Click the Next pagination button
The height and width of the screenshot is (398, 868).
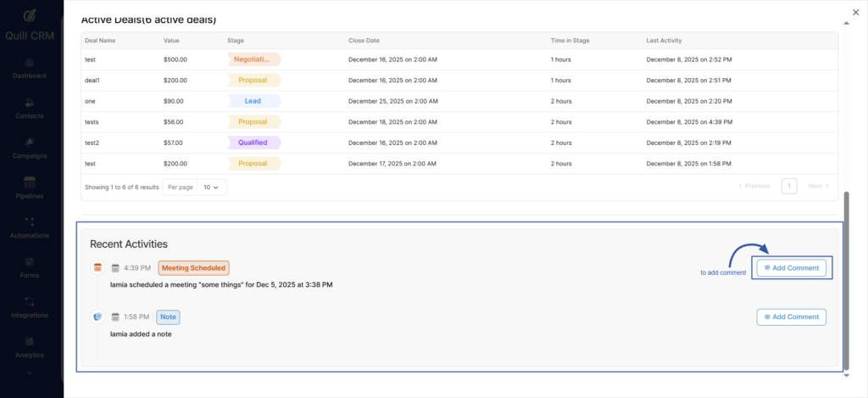coord(818,186)
